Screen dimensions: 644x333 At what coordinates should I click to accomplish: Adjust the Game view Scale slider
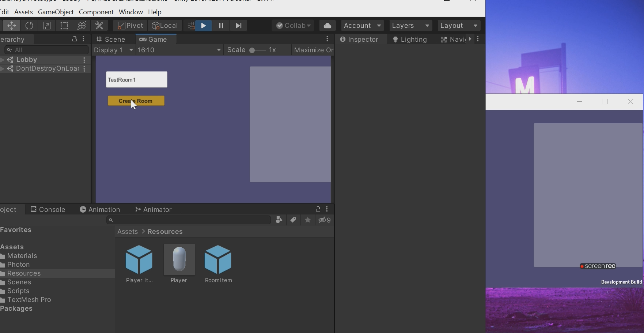257,50
